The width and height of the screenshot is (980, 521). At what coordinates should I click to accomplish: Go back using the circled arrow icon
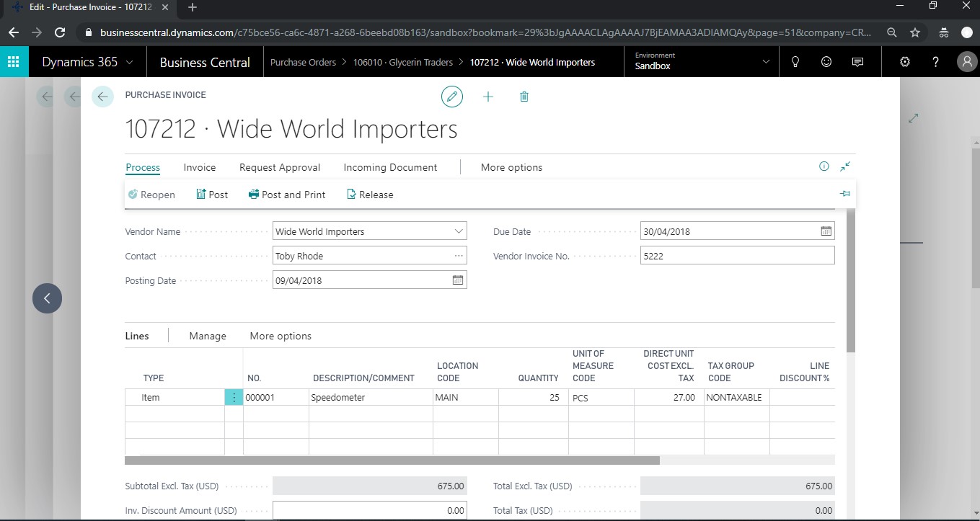[102, 97]
